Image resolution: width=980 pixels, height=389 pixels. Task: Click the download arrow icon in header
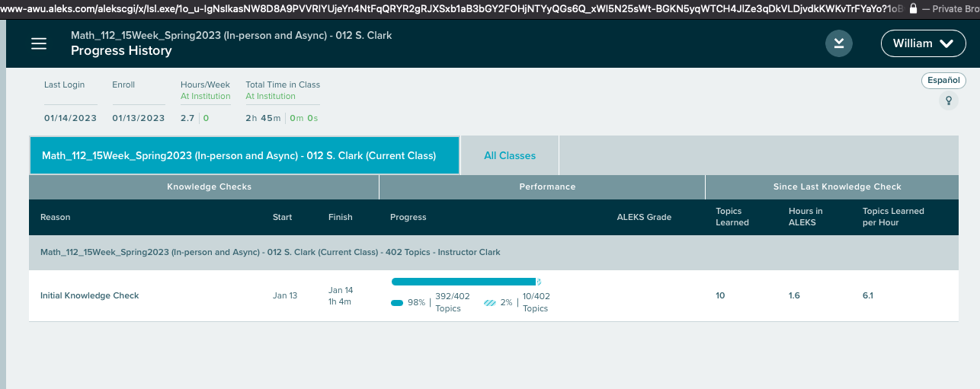[x=838, y=43]
